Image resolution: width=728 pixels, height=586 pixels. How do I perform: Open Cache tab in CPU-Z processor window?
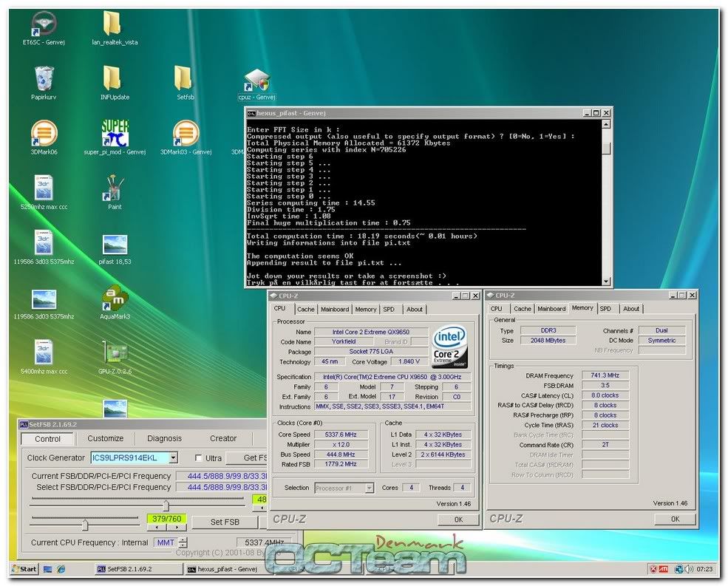[x=305, y=309]
